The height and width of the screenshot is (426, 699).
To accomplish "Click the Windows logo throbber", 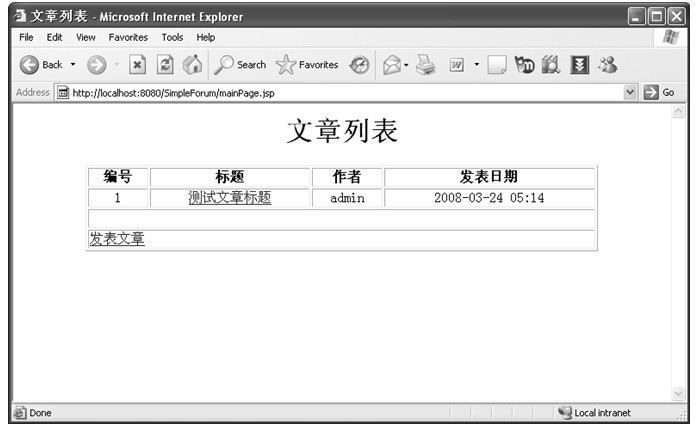I will pos(671,37).
